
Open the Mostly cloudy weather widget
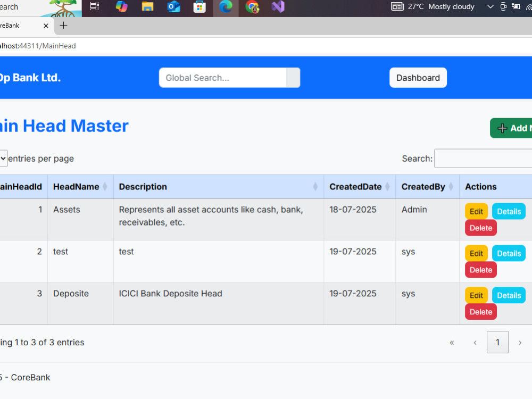coord(433,6)
